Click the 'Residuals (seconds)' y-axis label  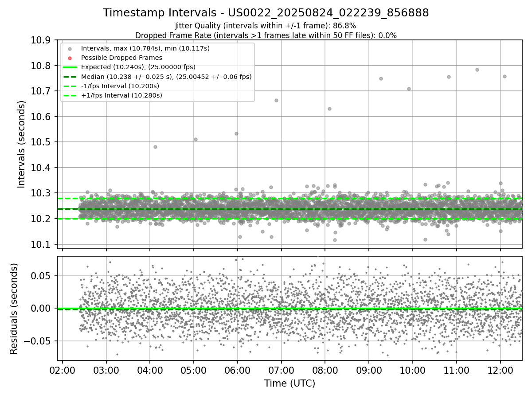tap(14, 309)
